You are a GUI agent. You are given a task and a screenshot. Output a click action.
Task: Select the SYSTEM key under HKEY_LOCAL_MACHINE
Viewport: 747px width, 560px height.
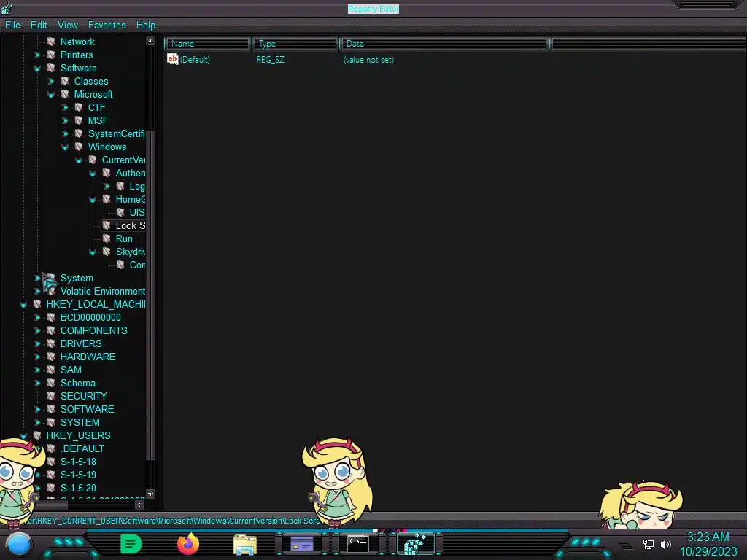[x=80, y=422]
